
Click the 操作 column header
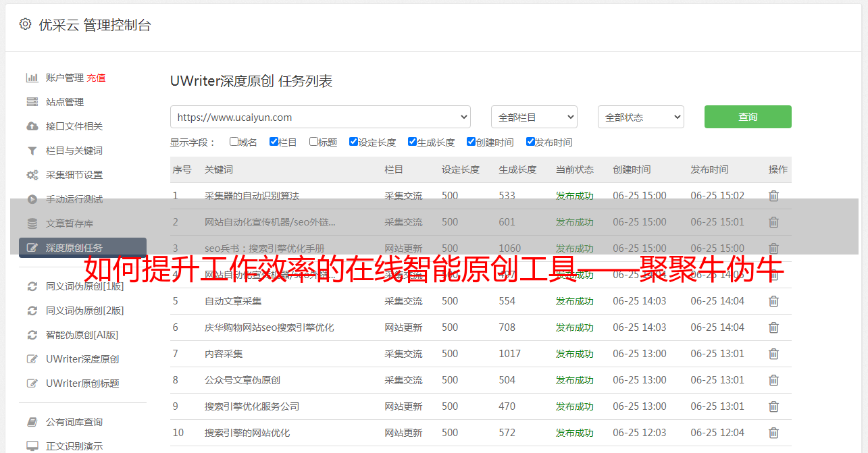click(x=778, y=169)
